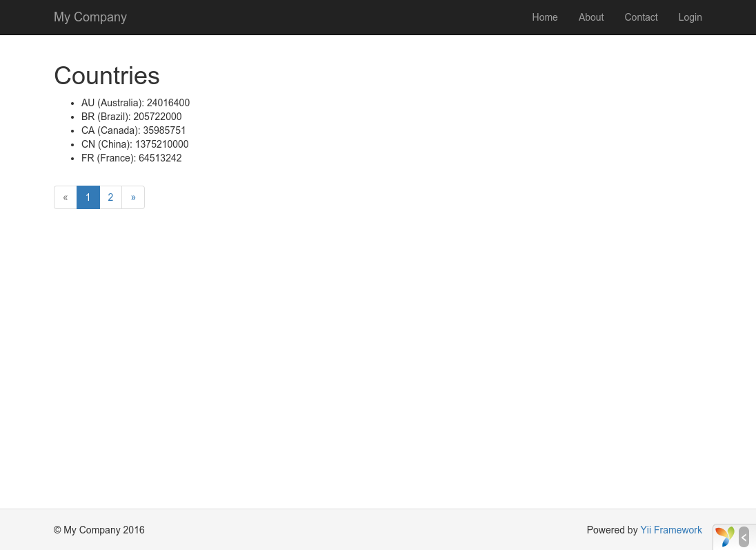The height and width of the screenshot is (550, 756).
Task: Select the FR France list entry
Action: pyautogui.click(x=131, y=158)
